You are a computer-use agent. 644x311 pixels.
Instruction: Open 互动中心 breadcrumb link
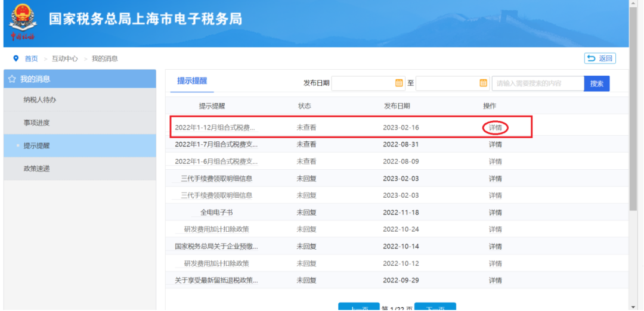64,58
